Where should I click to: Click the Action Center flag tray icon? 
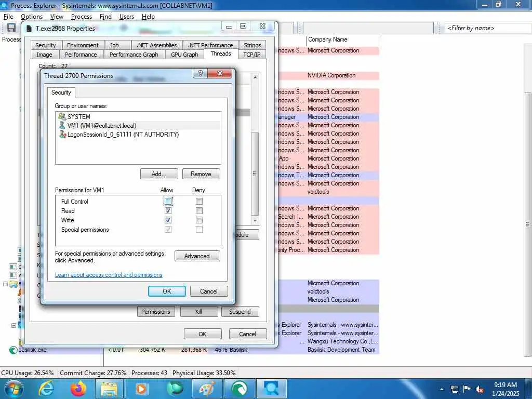click(467, 389)
